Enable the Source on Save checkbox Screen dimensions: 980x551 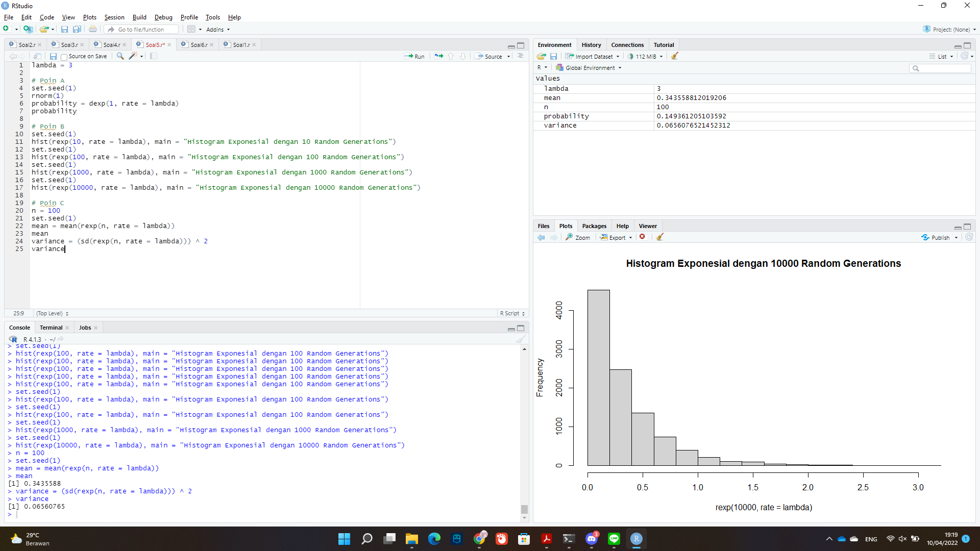point(63,56)
